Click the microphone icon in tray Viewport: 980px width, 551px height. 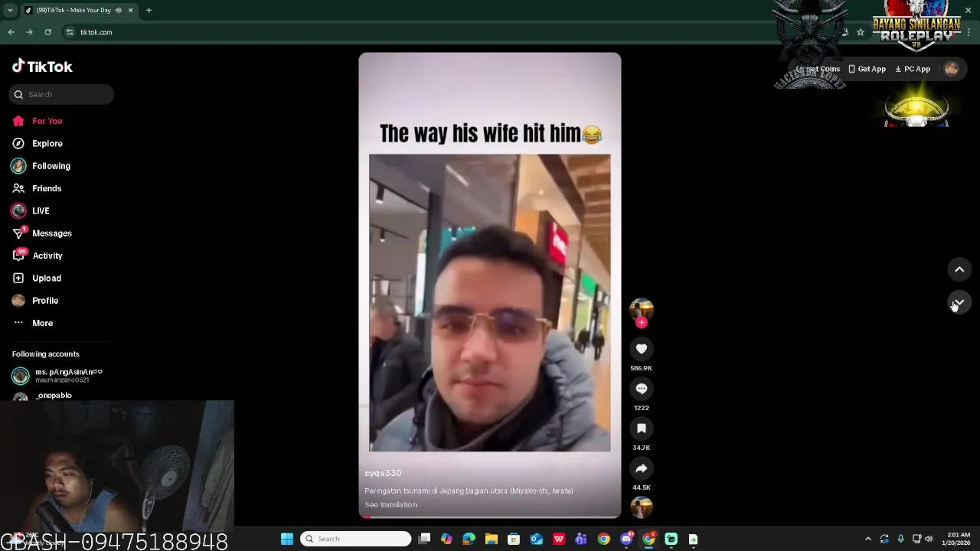pyautogui.click(x=900, y=539)
